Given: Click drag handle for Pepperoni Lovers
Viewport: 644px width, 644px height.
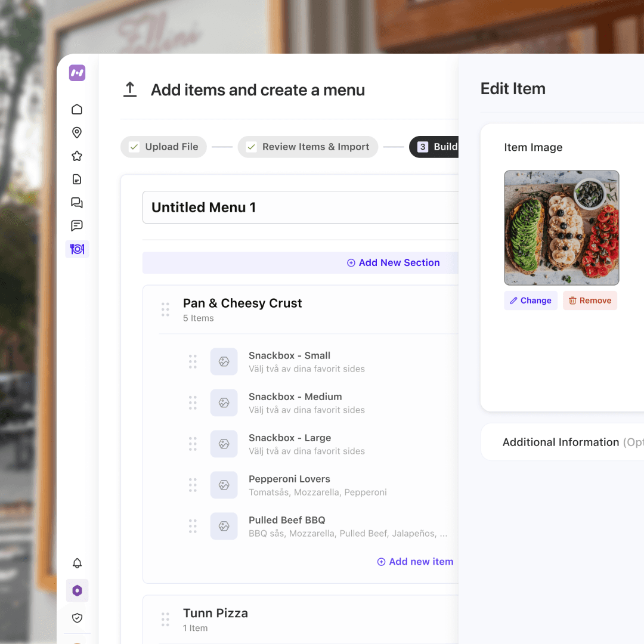Looking at the screenshot, I should click(x=193, y=485).
